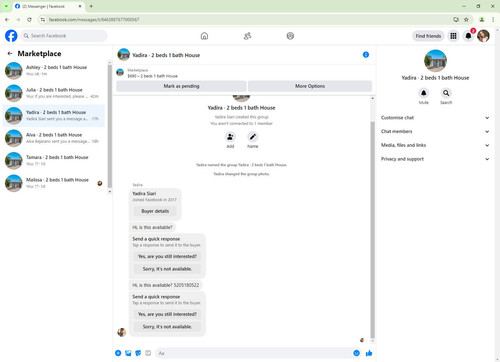This screenshot has width=500, height=362.
Task: Open Chrome three-dot menu
Action: (493, 20)
